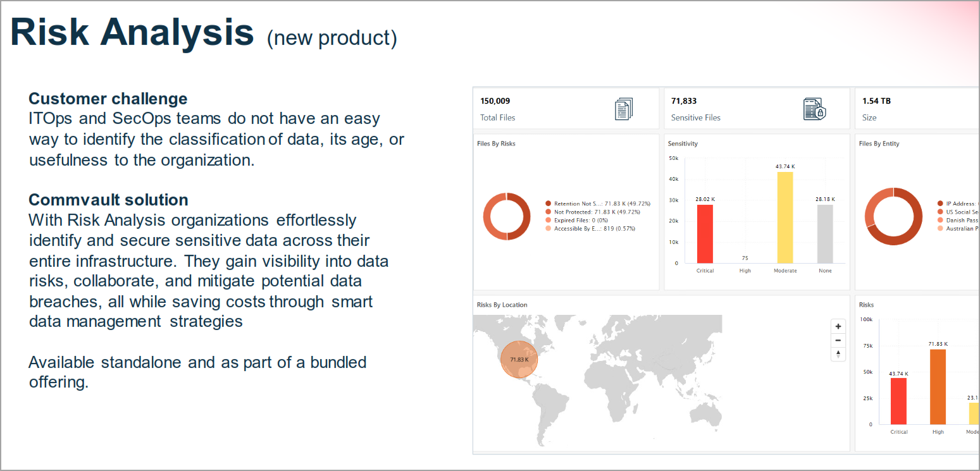Click the Sensitive Files lock document icon
The image size is (980, 471).
click(x=815, y=109)
